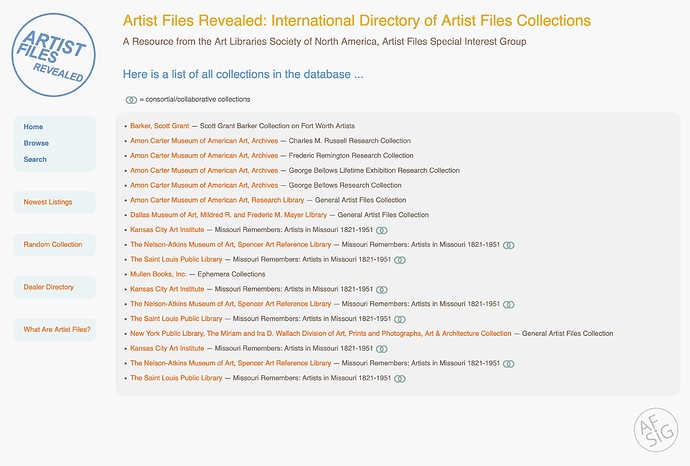The image size is (690, 466).
Task: Open Amon Carter Archives link for Charles M. Russell collection
Action: click(x=204, y=141)
